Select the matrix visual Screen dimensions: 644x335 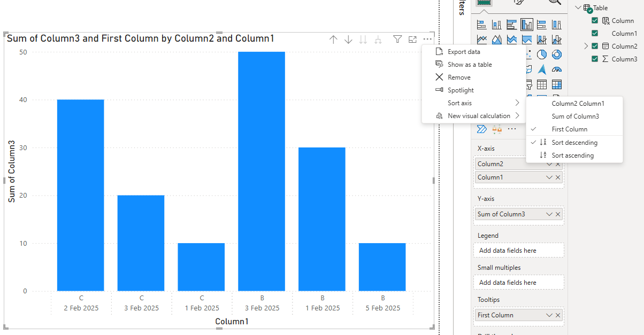point(556,84)
